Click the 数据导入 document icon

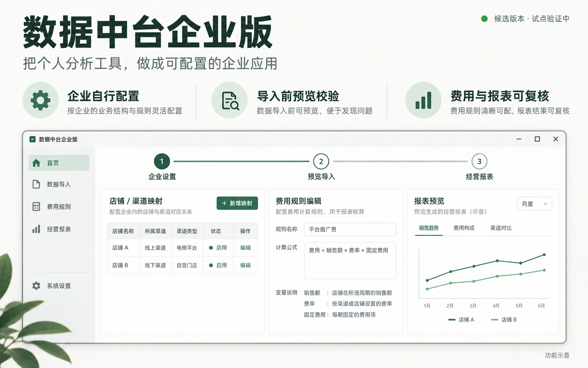coord(36,184)
